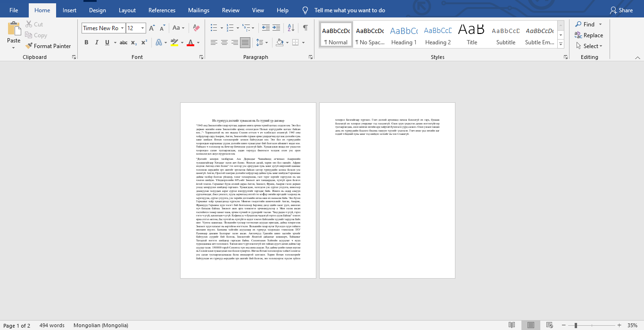Image resolution: width=644 pixels, height=330 pixels.
Task: Open the References tab
Action: coord(162,10)
